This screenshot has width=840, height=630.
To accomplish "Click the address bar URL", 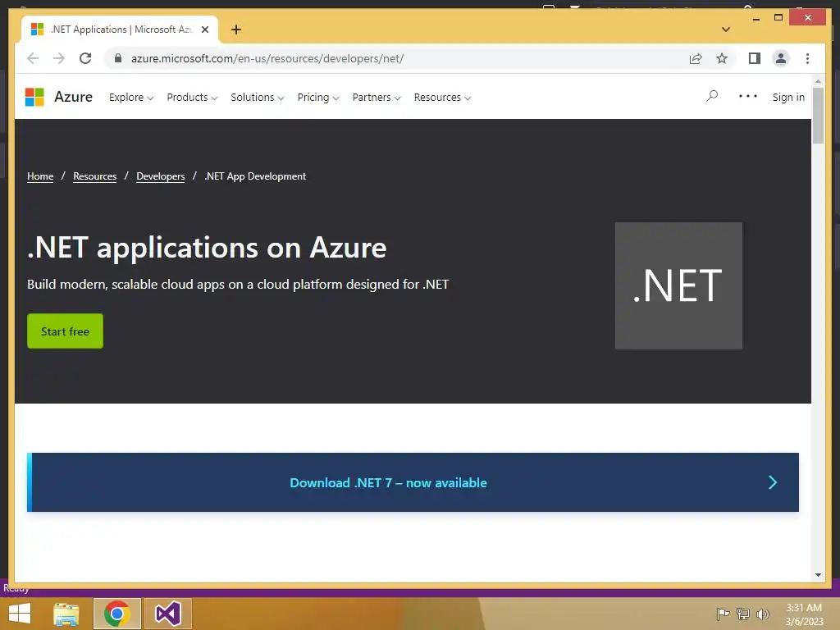I will point(267,58).
